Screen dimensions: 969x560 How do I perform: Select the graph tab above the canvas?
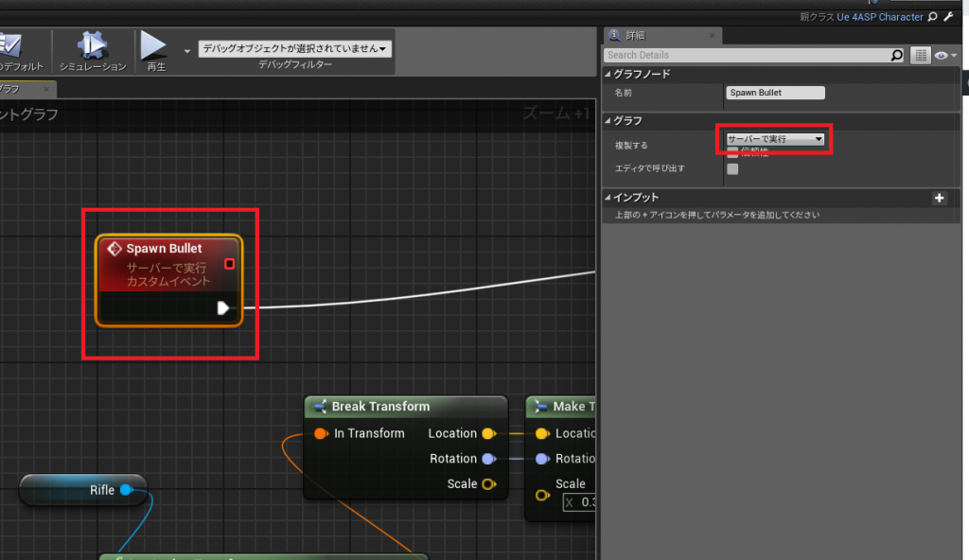[14, 88]
